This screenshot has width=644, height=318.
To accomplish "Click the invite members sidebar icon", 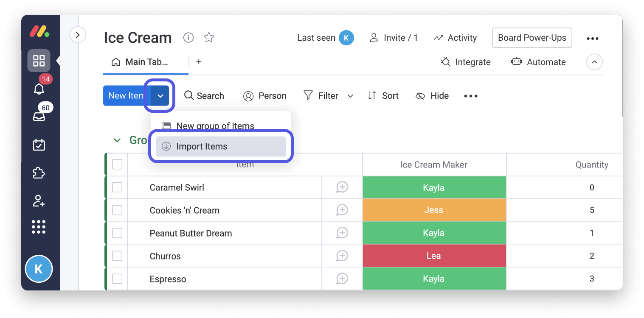I will [39, 201].
